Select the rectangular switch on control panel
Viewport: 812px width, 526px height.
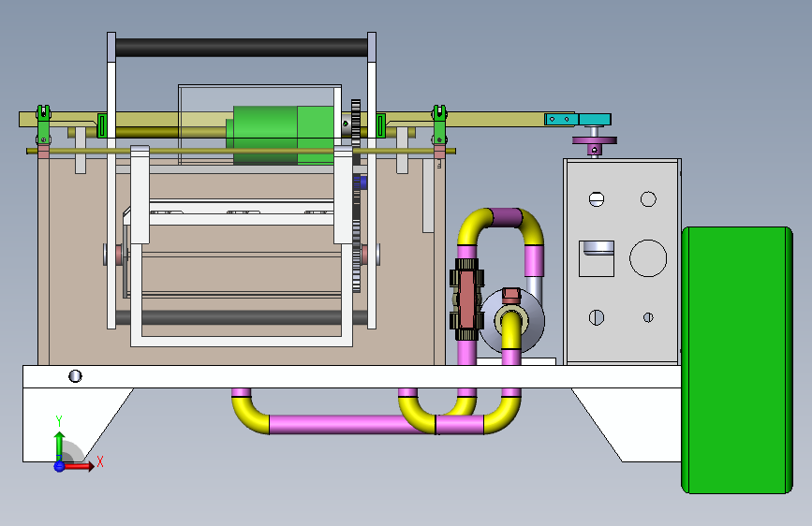point(597,258)
